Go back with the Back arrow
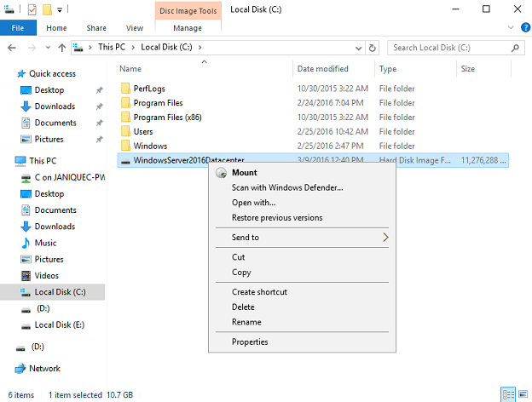 point(12,48)
